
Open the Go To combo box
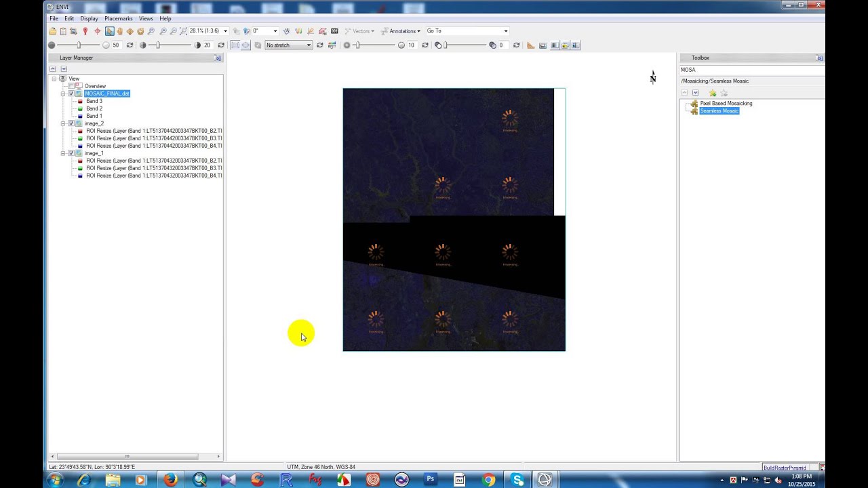click(x=467, y=31)
